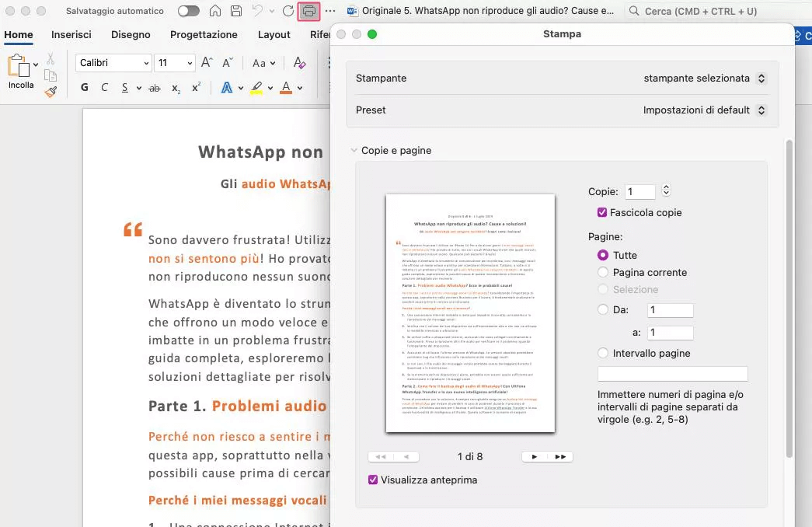Select the Da: page range radio button
Screen dimensions: 812x527
[x=603, y=309]
